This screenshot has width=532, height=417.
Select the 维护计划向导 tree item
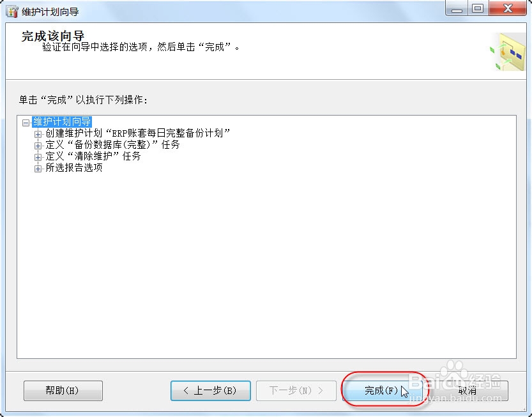click(x=62, y=121)
